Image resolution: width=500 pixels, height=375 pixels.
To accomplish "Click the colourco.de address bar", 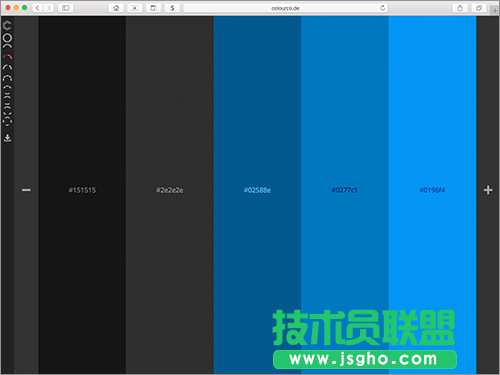I will pyautogui.click(x=285, y=8).
